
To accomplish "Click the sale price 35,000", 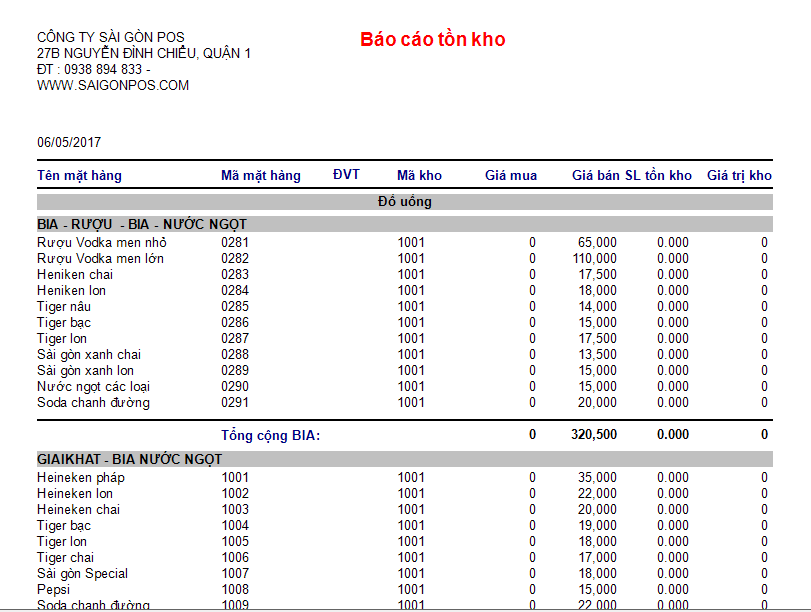I will click(597, 477).
